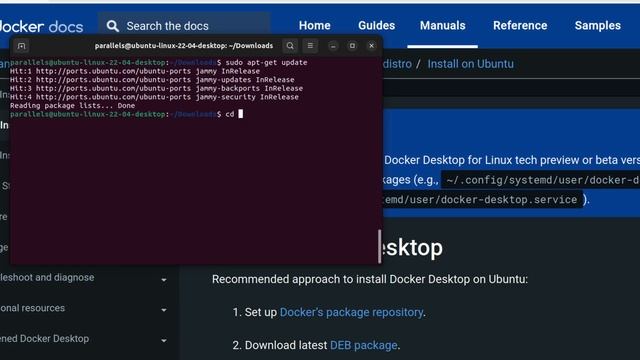This screenshot has height=360, width=640.
Task: Click the Install on Ubuntu breadcrumb
Action: 471,64
